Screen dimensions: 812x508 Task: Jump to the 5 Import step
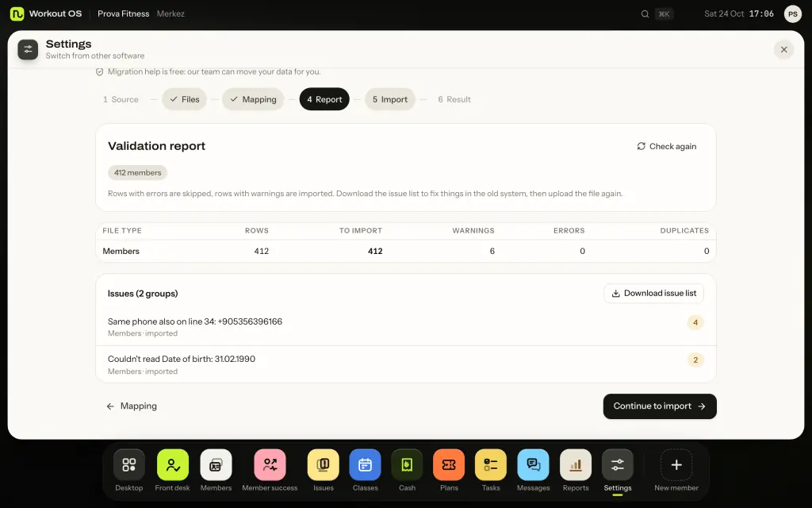tap(390, 99)
